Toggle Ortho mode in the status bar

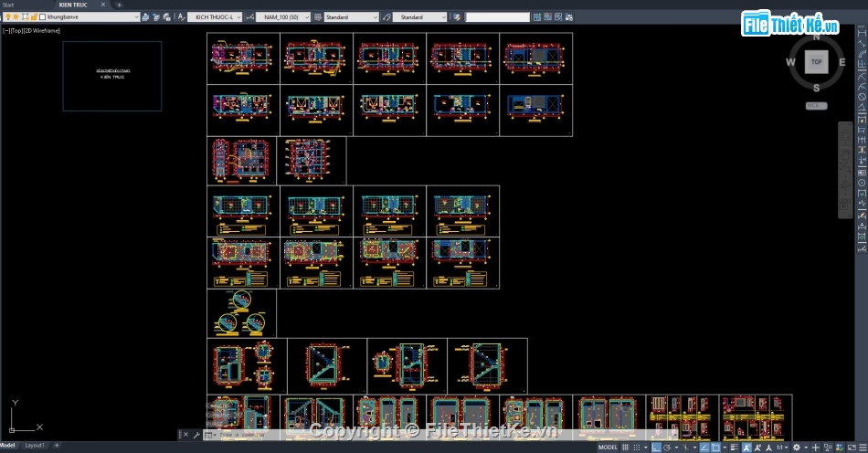tap(654, 448)
